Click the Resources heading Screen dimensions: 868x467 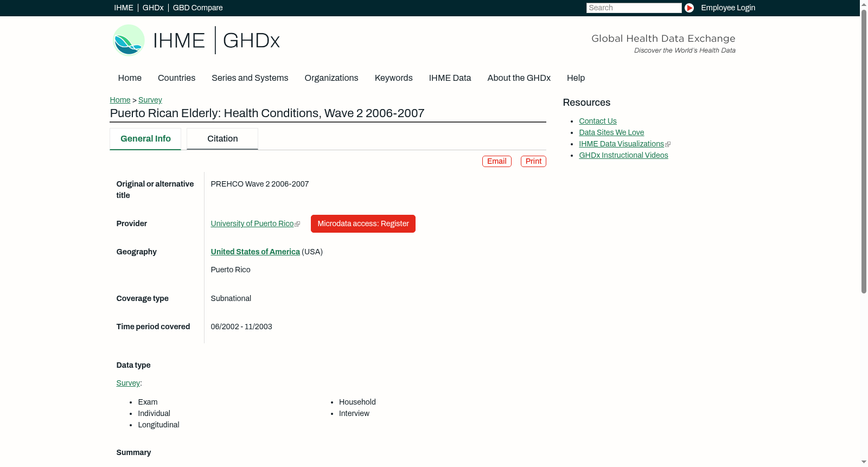click(586, 103)
